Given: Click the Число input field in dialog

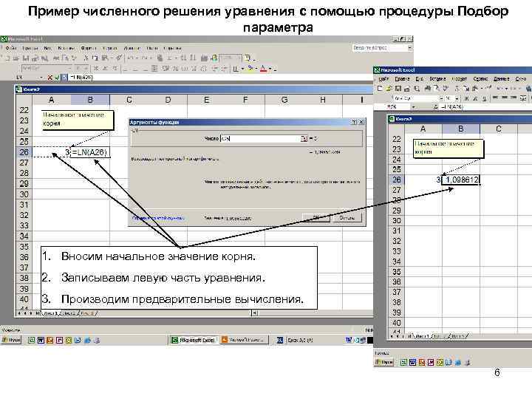Looking at the screenshot, I should coord(260,139).
